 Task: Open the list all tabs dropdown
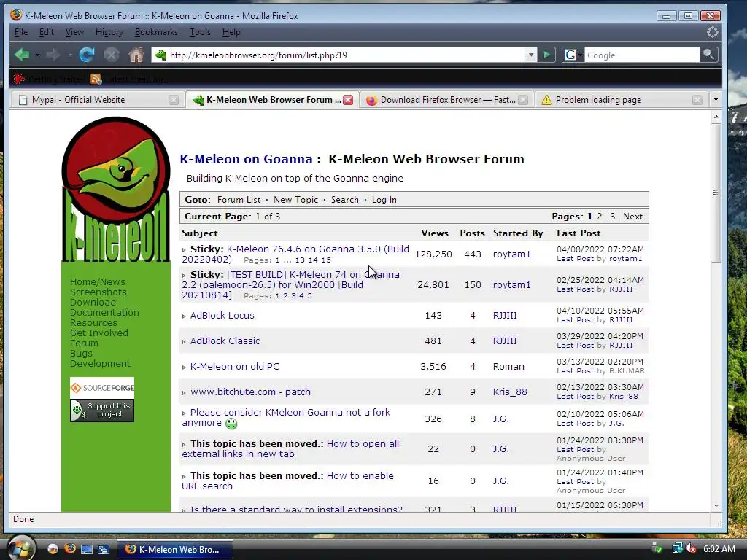(715, 100)
